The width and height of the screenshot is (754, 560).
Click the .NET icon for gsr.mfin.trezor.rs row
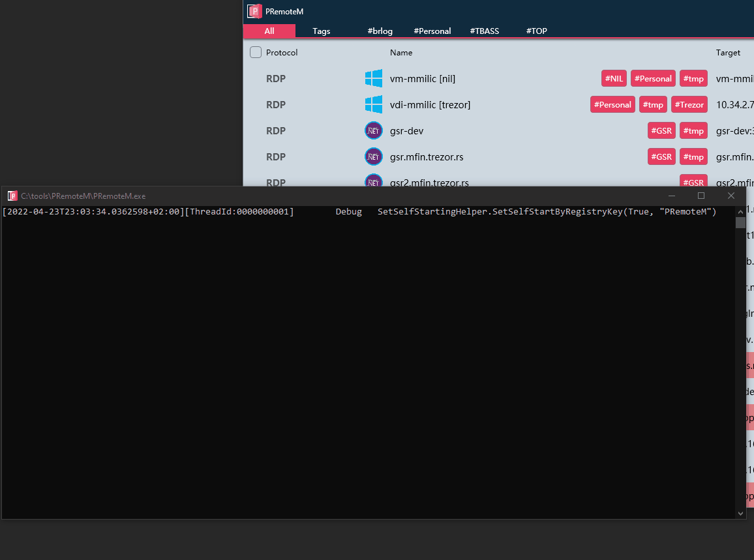(374, 156)
